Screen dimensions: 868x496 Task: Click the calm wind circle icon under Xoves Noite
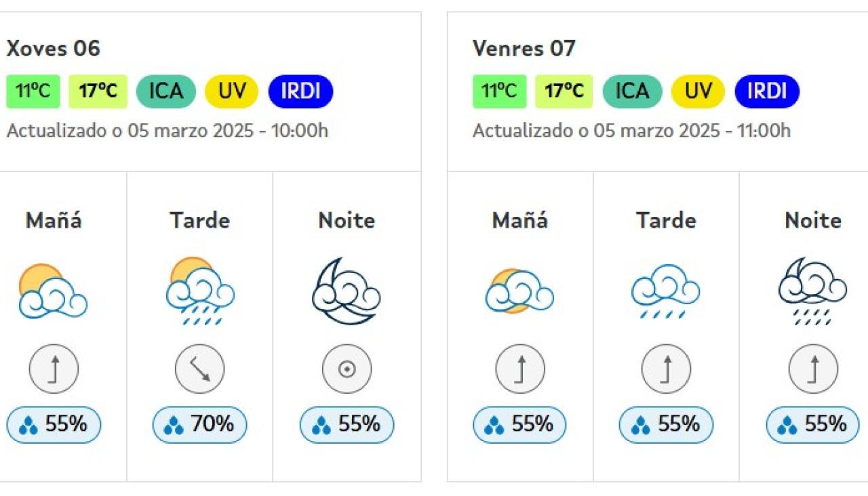tap(347, 369)
